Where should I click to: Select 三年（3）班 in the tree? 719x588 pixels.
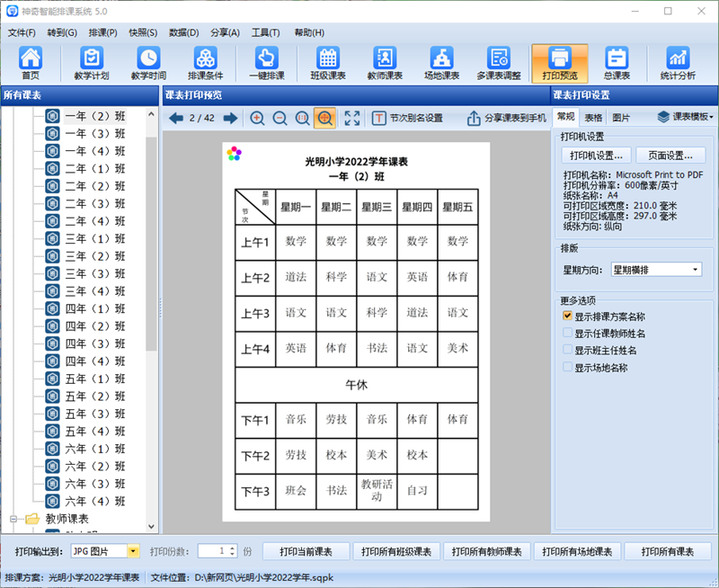(95, 274)
